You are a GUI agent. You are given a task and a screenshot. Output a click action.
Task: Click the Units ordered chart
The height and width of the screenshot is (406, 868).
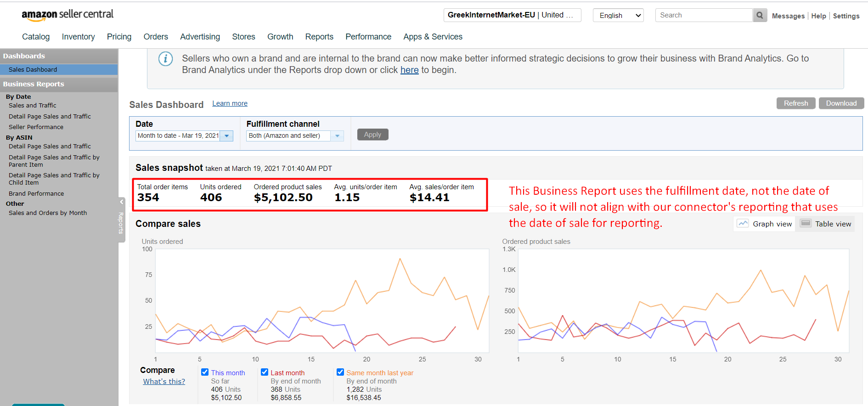point(322,301)
